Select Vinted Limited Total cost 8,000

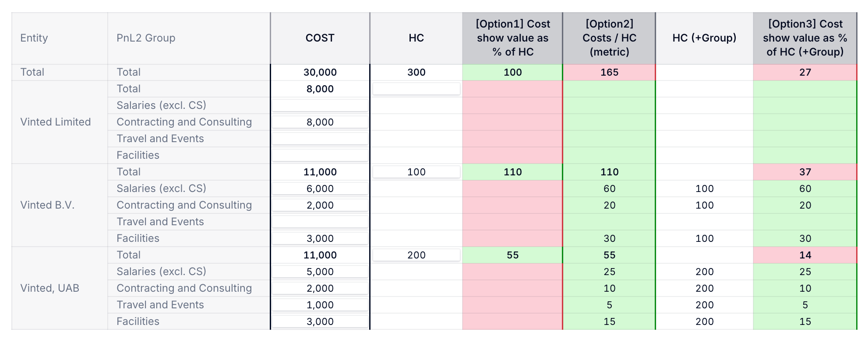320,89
